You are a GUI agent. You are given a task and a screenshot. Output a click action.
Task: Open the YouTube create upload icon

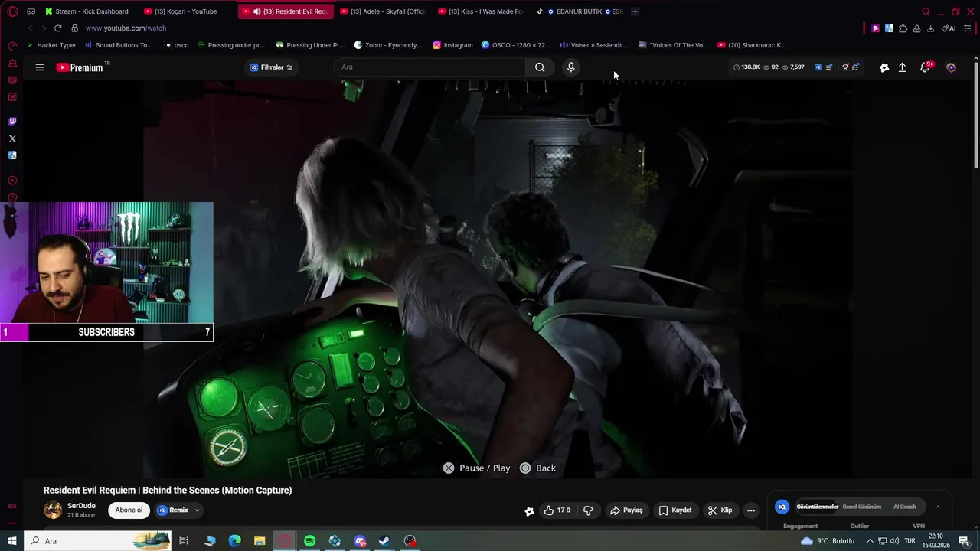(903, 67)
